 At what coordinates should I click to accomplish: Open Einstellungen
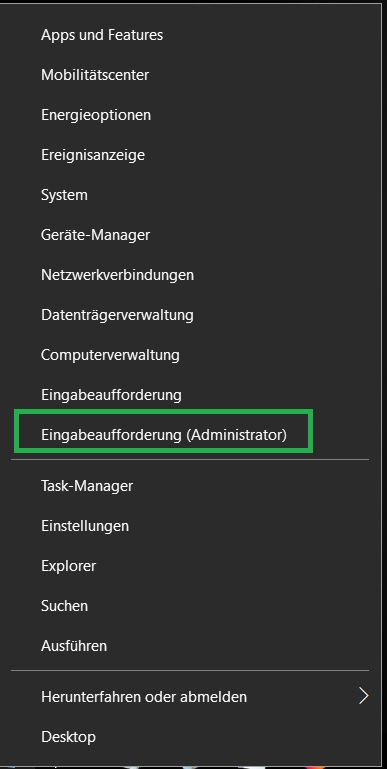[x=85, y=526]
